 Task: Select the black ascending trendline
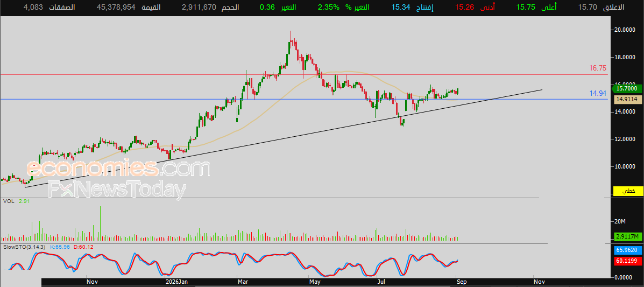[x=284, y=138]
